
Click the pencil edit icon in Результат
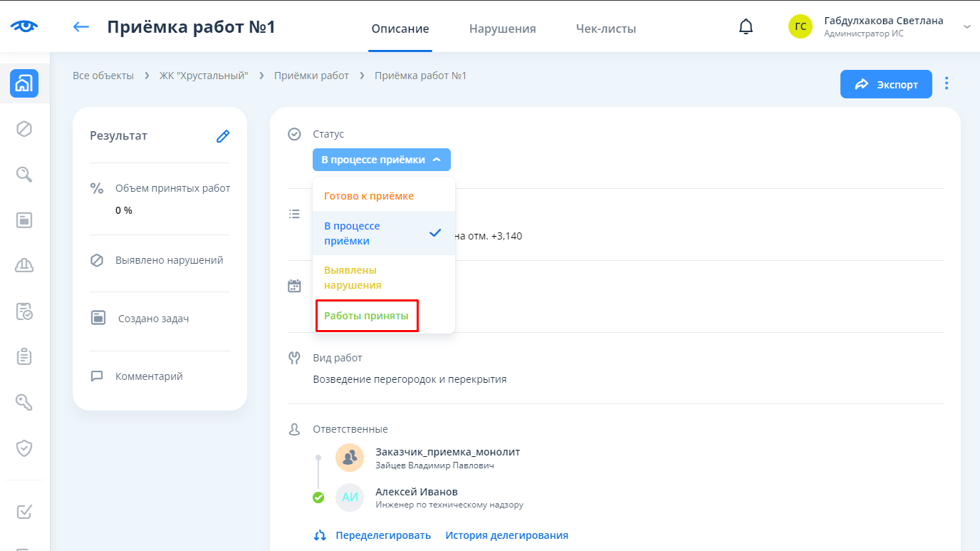[x=223, y=136]
